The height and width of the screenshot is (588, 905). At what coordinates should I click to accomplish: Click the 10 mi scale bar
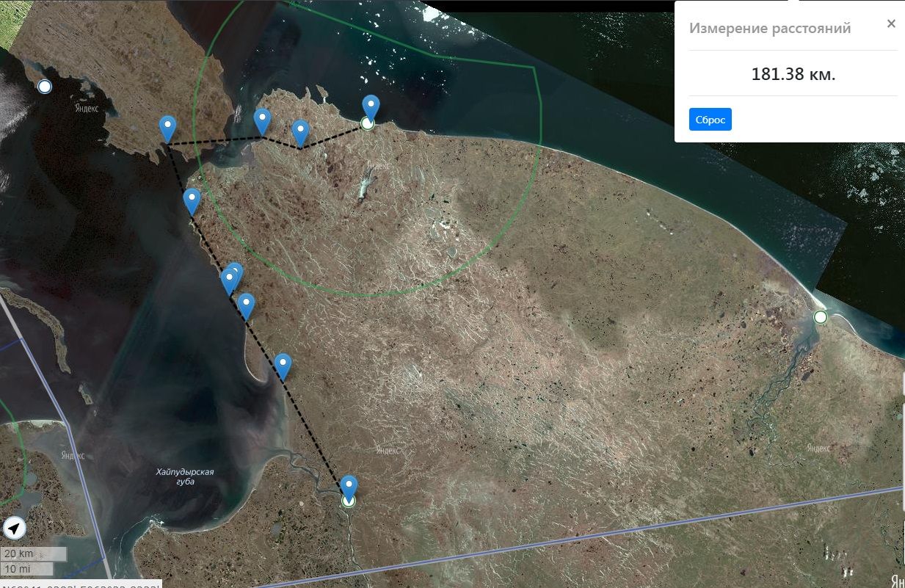28,568
